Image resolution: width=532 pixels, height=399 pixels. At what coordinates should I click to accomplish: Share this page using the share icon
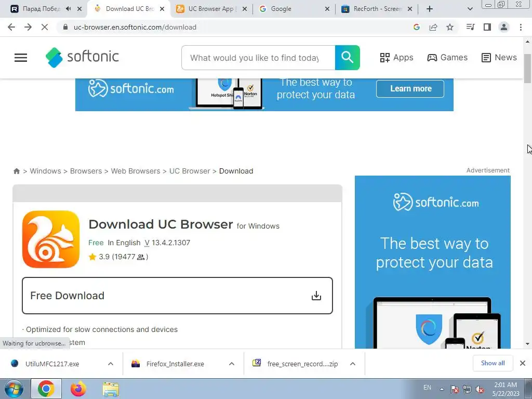pyautogui.click(x=433, y=27)
